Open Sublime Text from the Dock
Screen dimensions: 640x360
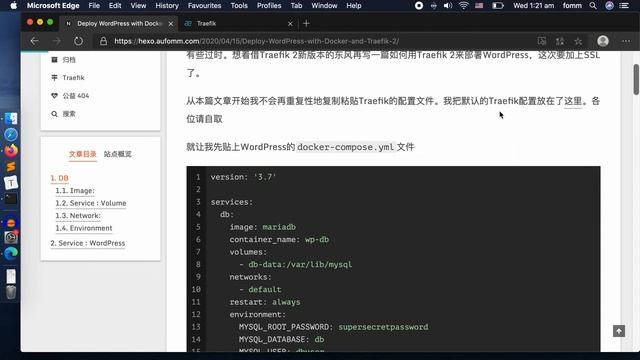click(x=11, y=167)
